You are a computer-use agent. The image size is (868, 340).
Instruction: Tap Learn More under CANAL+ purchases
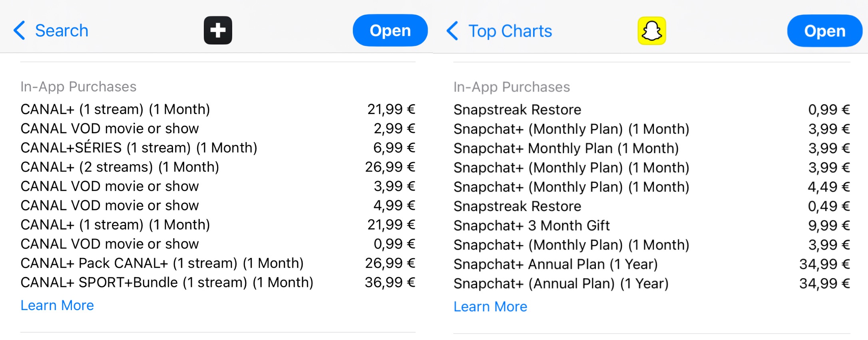tap(57, 305)
